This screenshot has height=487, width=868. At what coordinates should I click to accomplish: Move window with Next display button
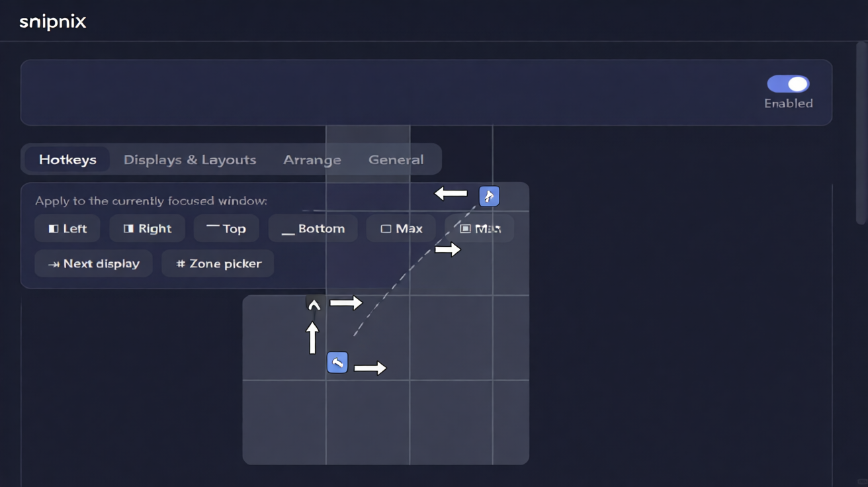click(93, 263)
